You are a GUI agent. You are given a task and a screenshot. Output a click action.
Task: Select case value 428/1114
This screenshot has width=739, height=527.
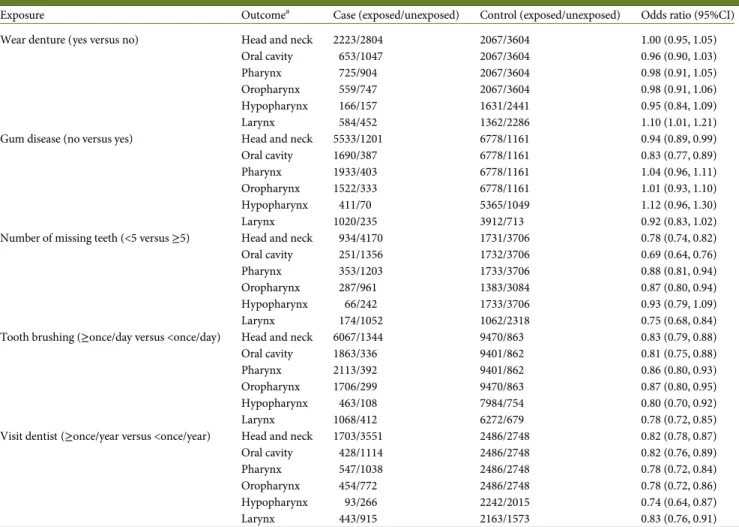(x=361, y=453)
